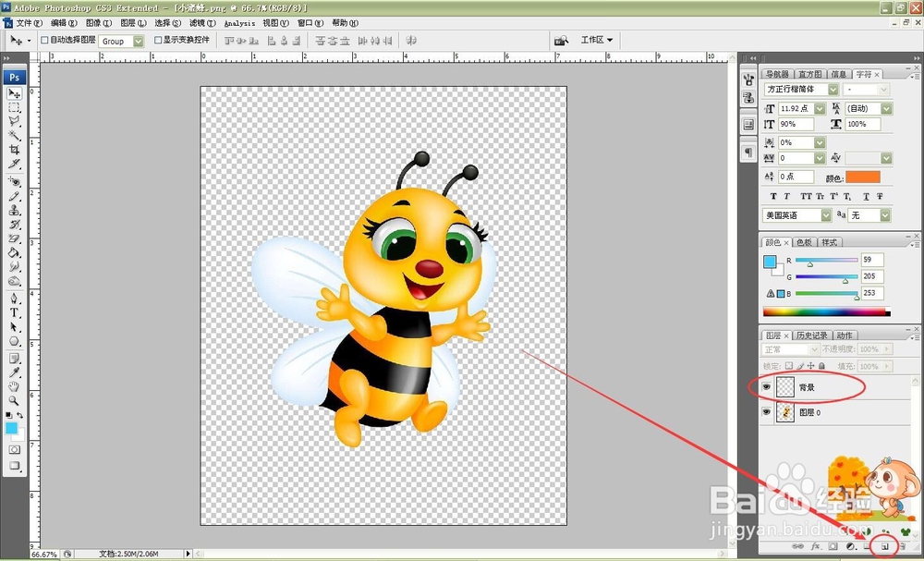Toggle strikethrough style in Character panel
Viewport: 924px width, 561px height.
point(880,196)
